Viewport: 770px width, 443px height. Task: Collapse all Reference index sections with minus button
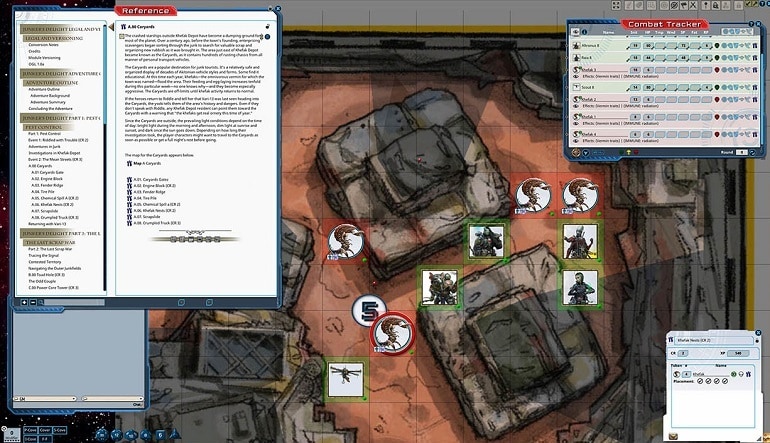click(32, 303)
